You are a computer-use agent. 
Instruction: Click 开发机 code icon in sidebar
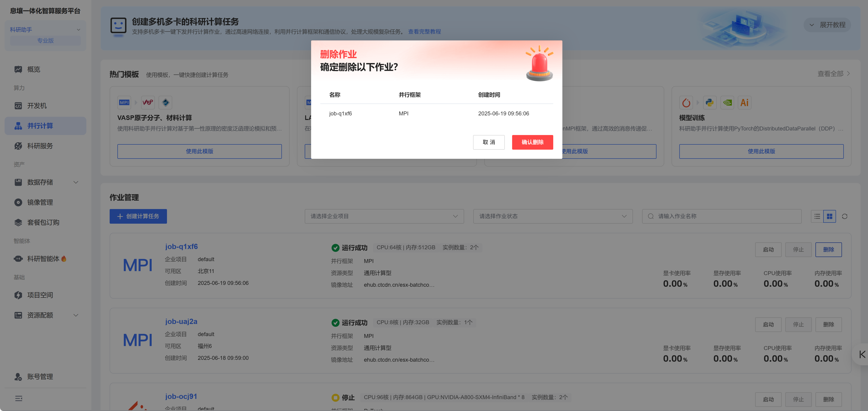(18, 106)
